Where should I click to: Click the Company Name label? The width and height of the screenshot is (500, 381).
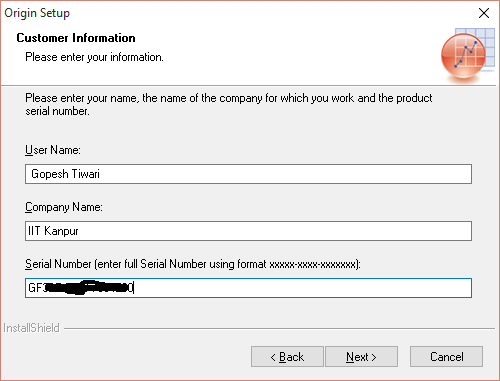click(64, 207)
